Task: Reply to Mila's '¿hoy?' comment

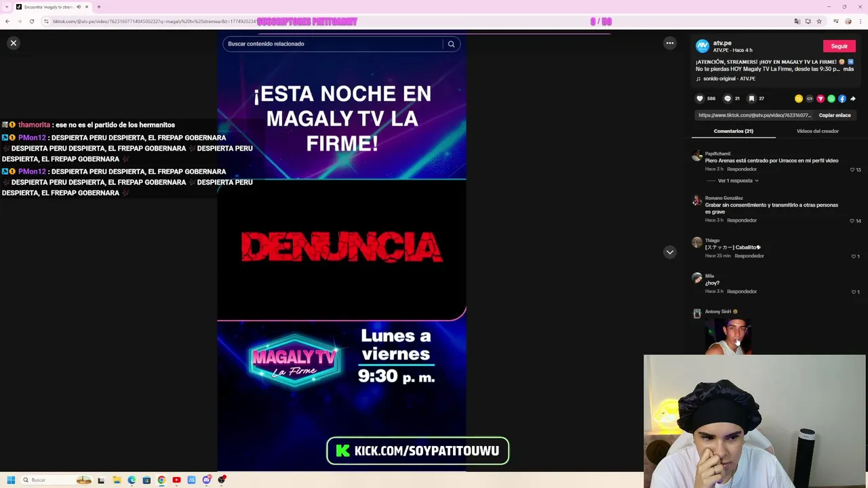Action: pyautogui.click(x=741, y=291)
